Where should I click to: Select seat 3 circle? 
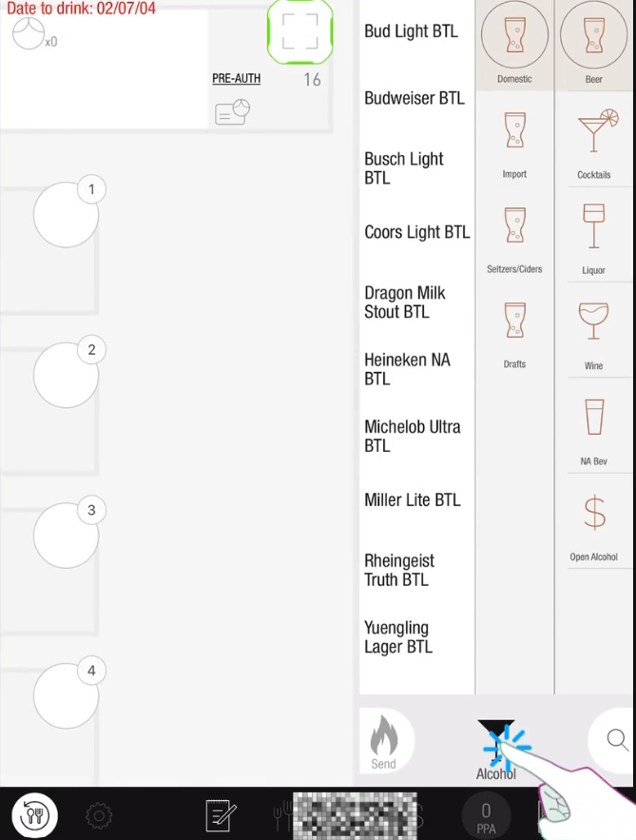[x=67, y=536]
